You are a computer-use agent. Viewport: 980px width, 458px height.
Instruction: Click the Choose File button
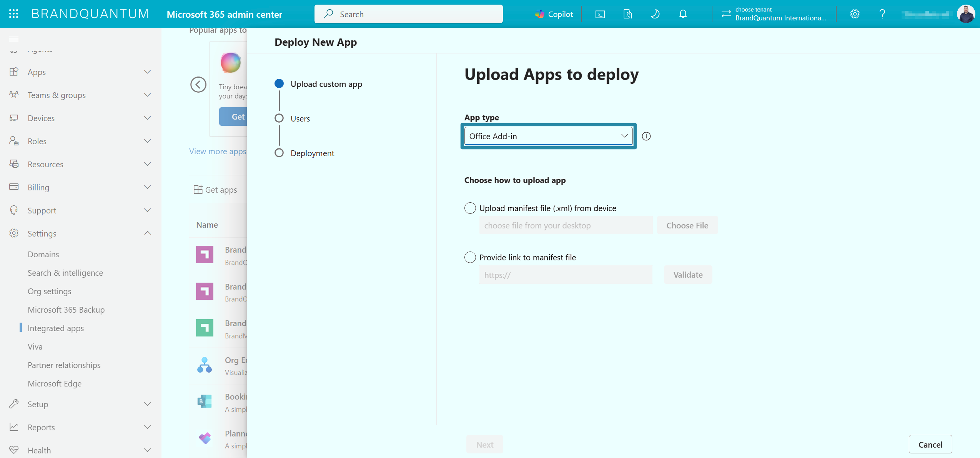point(687,225)
